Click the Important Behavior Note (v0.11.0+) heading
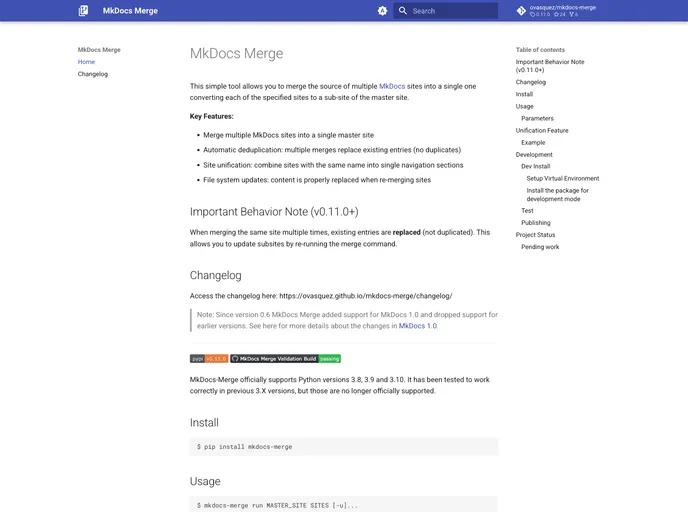 coord(274,212)
